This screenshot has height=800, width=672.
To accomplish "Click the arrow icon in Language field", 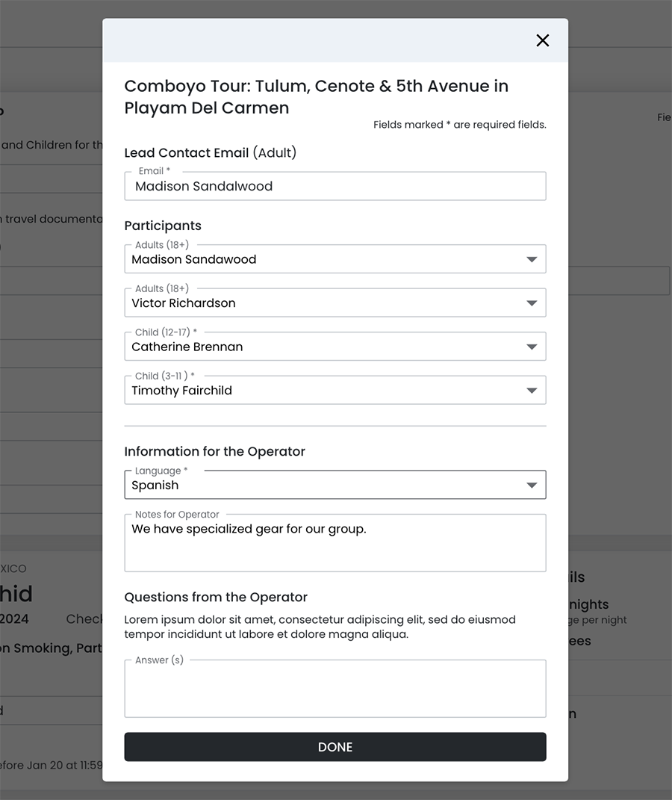I will point(532,486).
